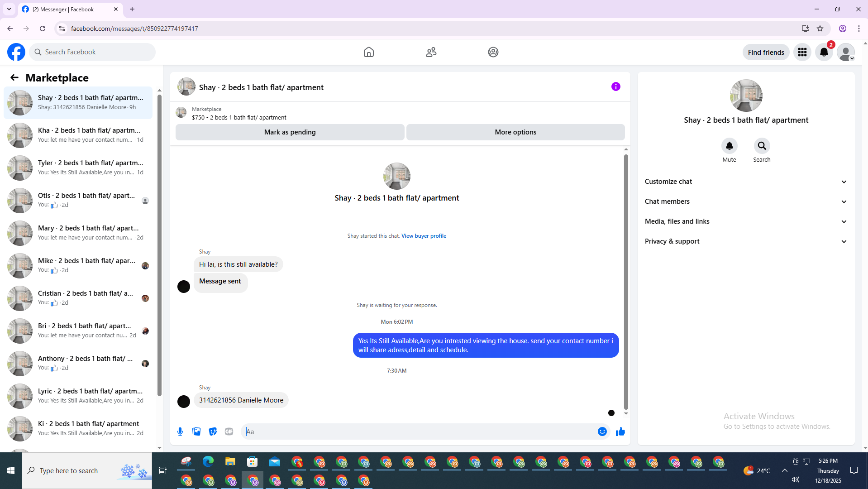Open the notifications bell icon
Image resolution: width=868 pixels, height=489 pixels.
click(824, 52)
